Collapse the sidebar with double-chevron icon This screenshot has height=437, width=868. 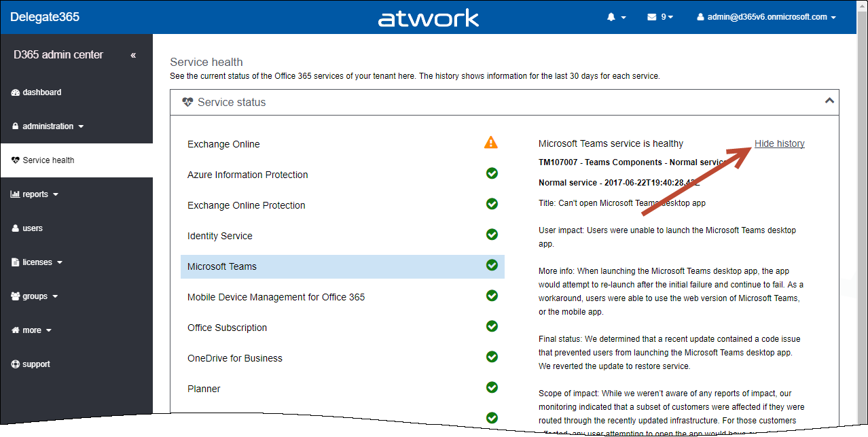pos(133,55)
